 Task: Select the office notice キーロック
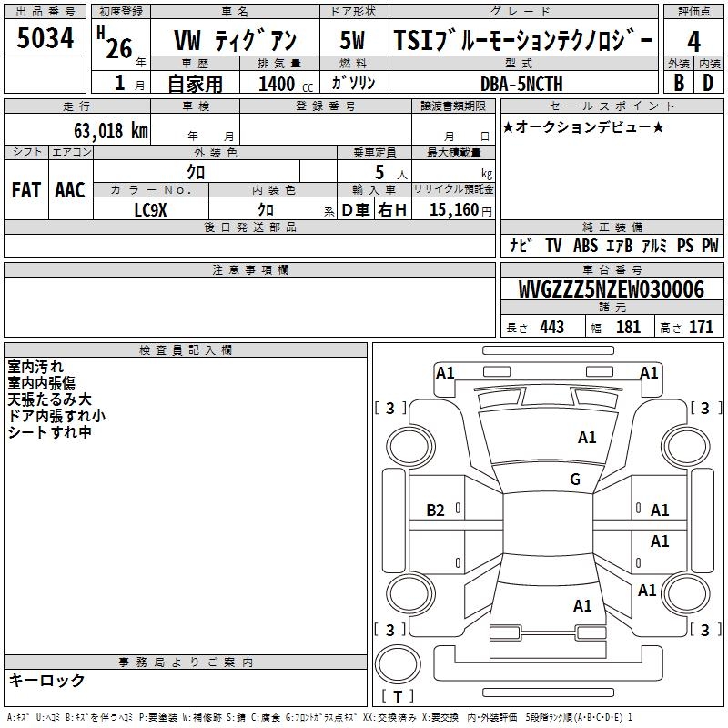click(47, 680)
